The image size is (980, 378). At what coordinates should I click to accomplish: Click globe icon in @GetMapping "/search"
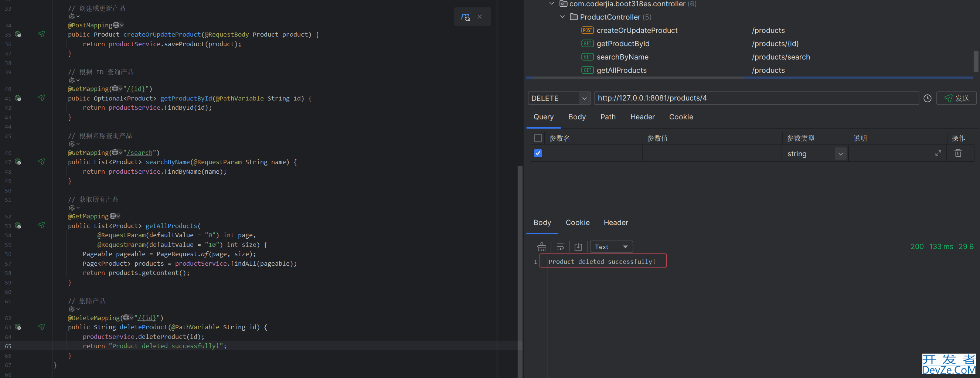pos(115,153)
